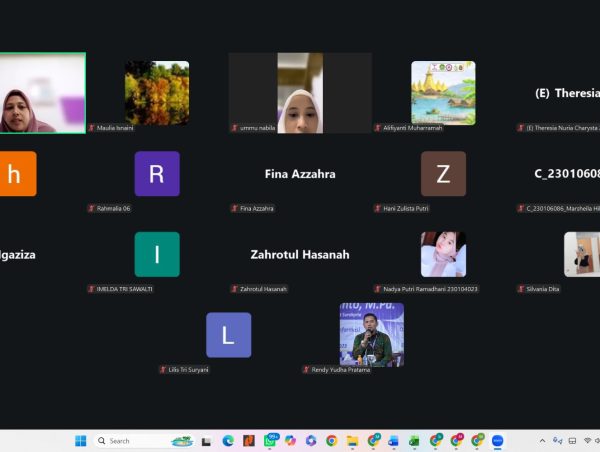Click the 'Lilis Tri Suryani' name label
Viewport: 600px width, 452px height.
188,370
